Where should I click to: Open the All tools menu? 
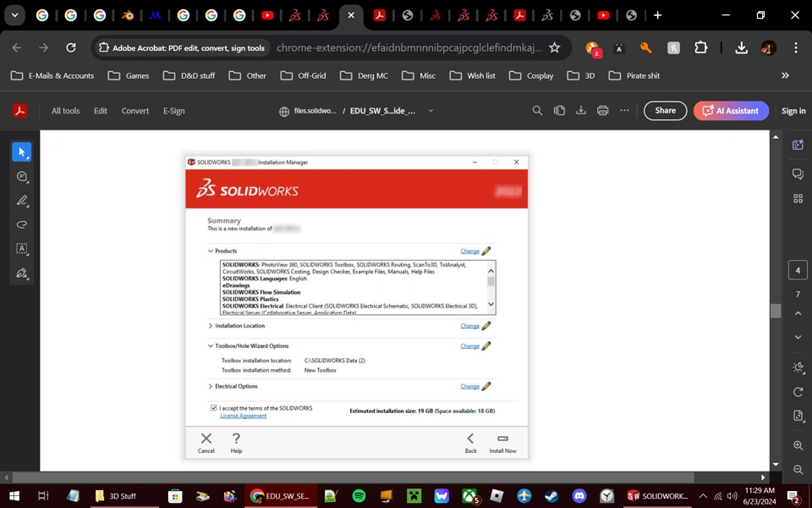coord(65,110)
